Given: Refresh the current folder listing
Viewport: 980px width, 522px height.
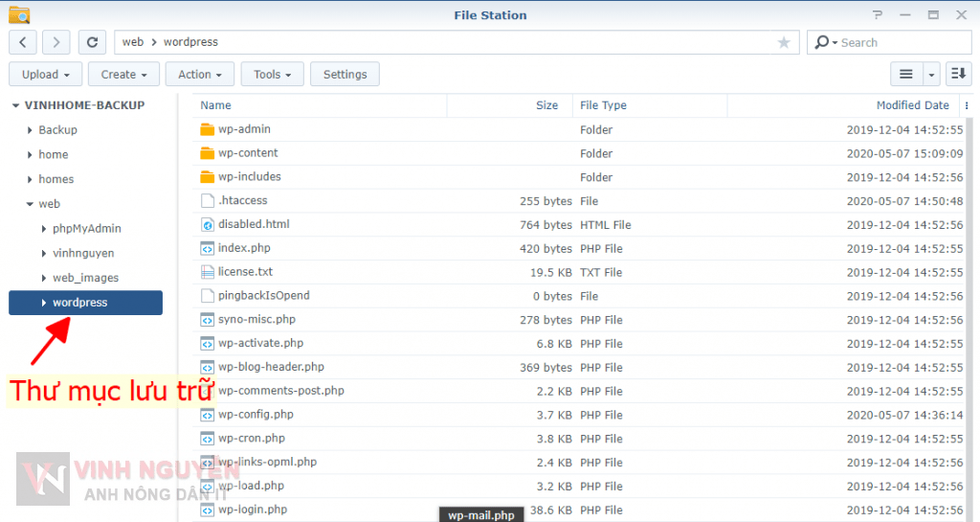Looking at the screenshot, I should (92, 42).
